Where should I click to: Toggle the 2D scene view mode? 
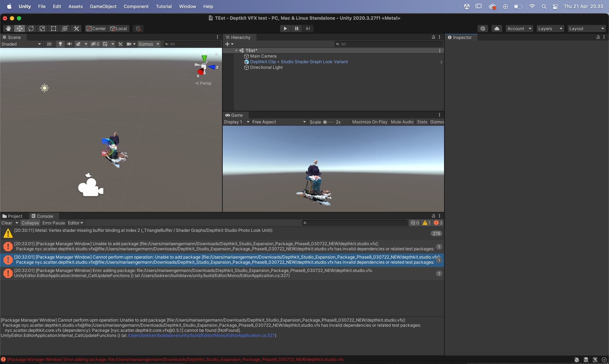[49, 44]
